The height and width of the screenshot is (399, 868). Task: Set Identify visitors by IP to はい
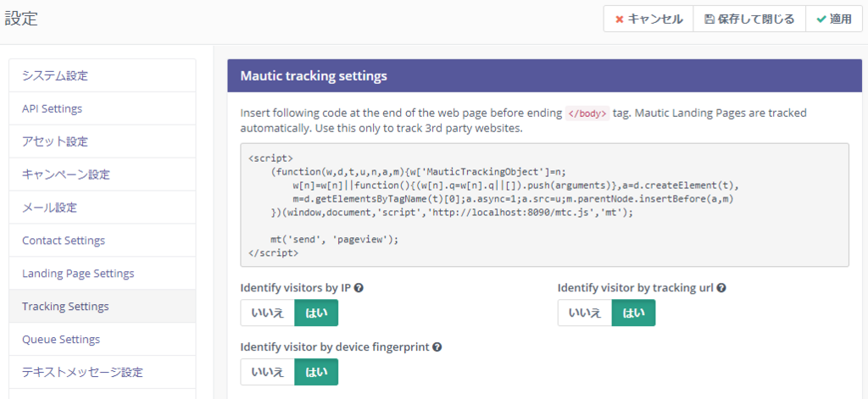click(x=316, y=313)
